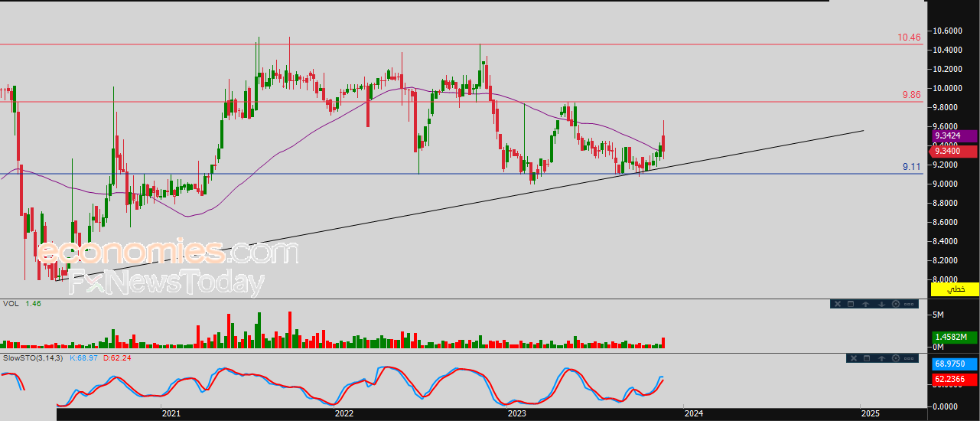The width and height of the screenshot is (980, 421).
Task: Move the SlowSTO panel up
Action: tap(881, 358)
